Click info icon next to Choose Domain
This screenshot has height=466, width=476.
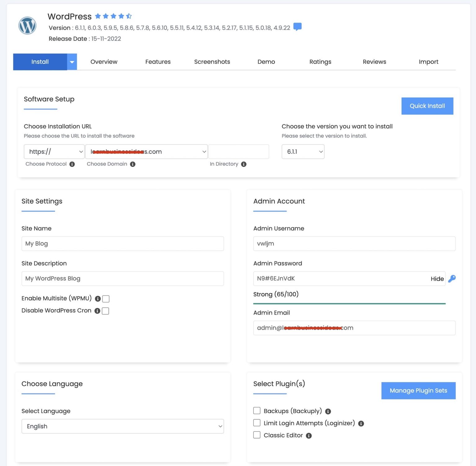(x=133, y=164)
